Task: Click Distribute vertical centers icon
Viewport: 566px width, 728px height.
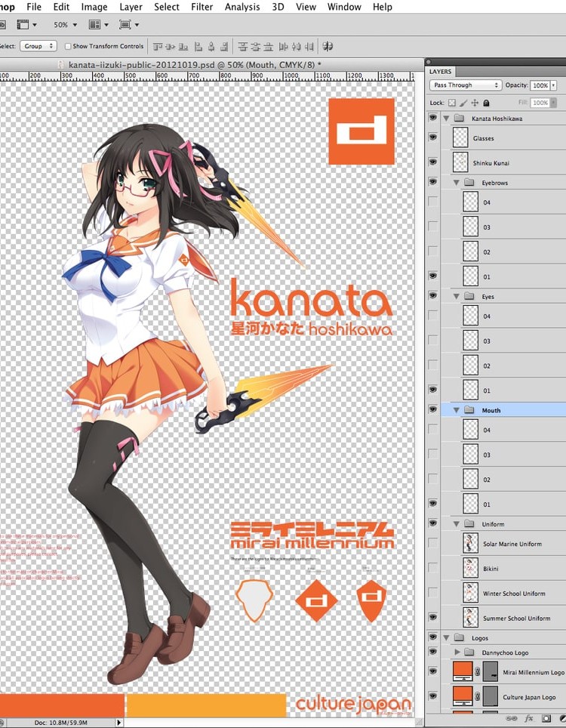Action: 256,46
